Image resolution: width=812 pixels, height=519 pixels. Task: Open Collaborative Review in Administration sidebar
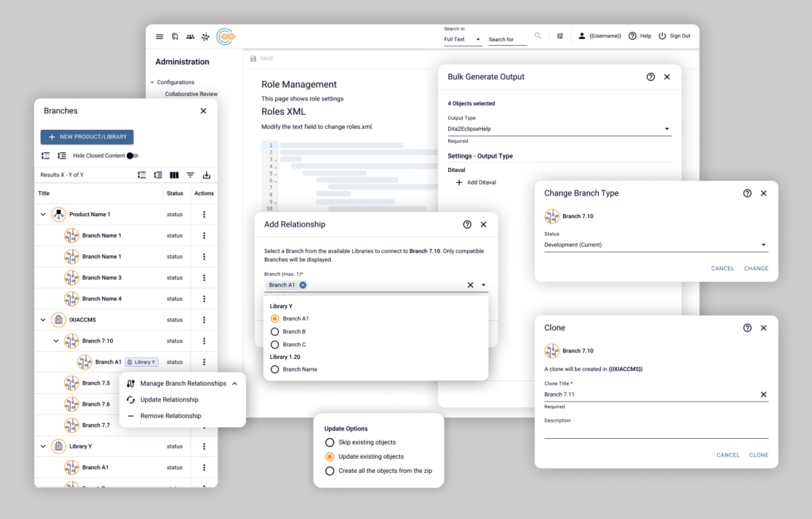click(192, 94)
